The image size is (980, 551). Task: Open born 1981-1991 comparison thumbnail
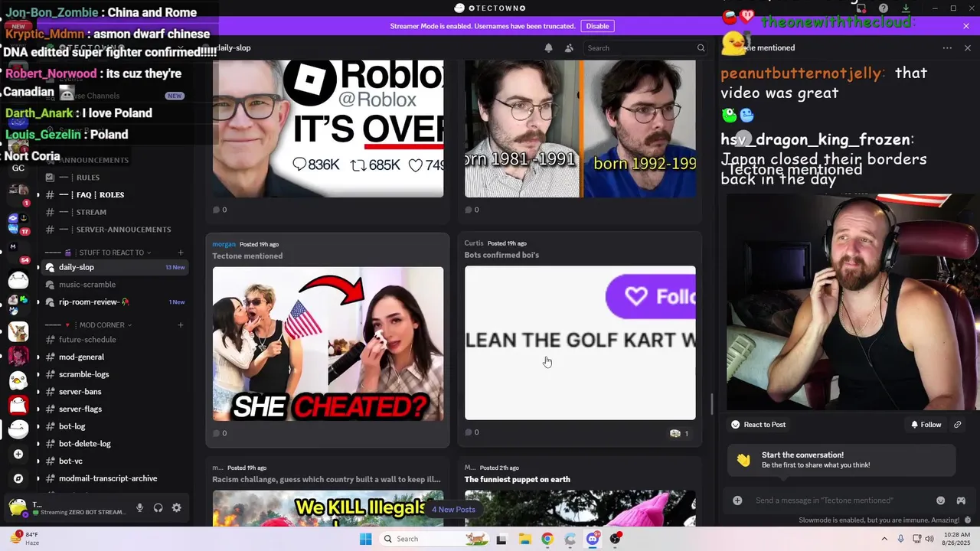coord(580,129)
